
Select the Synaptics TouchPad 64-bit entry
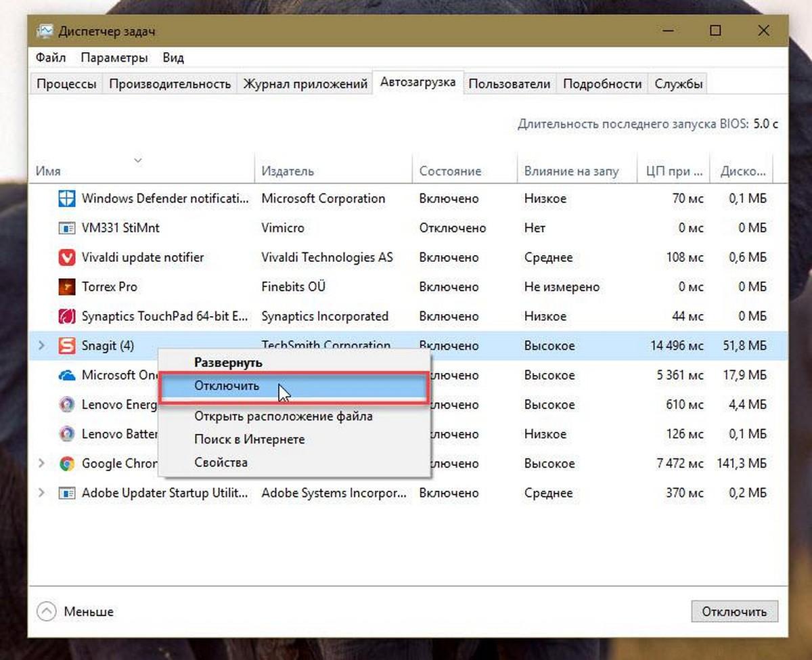[166, 316]
